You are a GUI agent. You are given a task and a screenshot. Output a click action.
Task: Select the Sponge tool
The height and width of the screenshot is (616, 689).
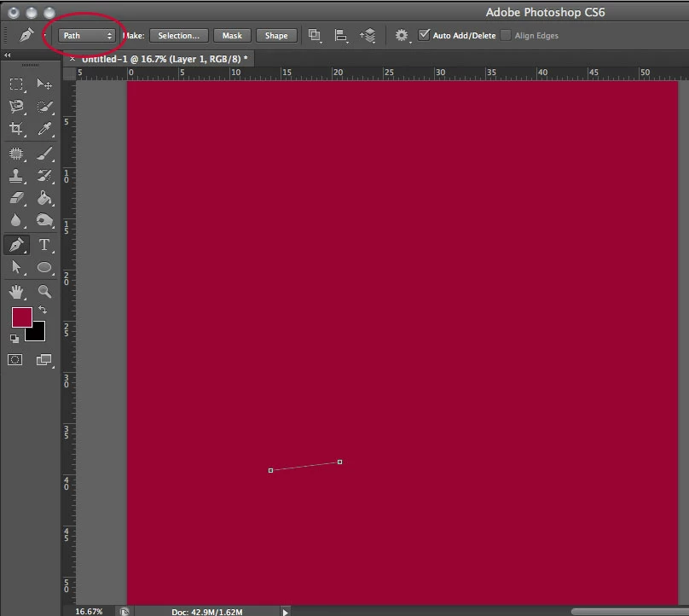click(44, 220)
